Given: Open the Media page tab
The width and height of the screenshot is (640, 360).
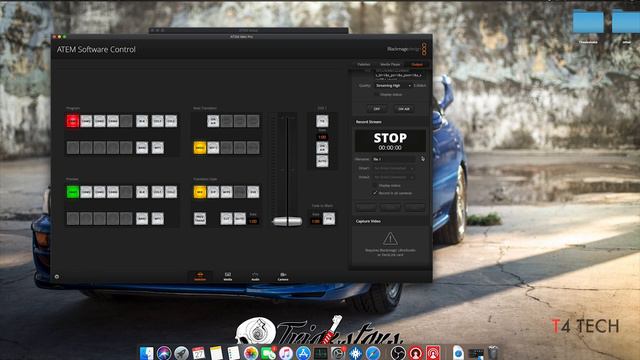Looking at the screenshot, I should point(228,276).
